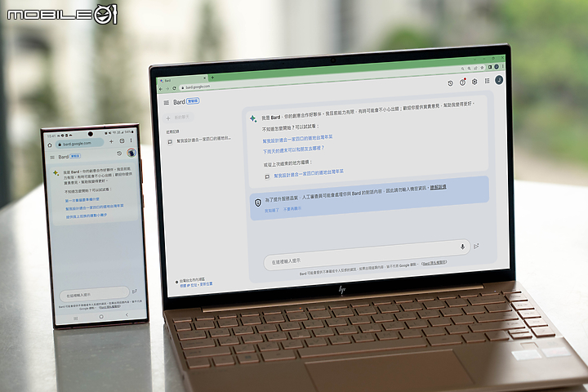Start a new chat in Bard sidebar on laptop

(178, 118)
